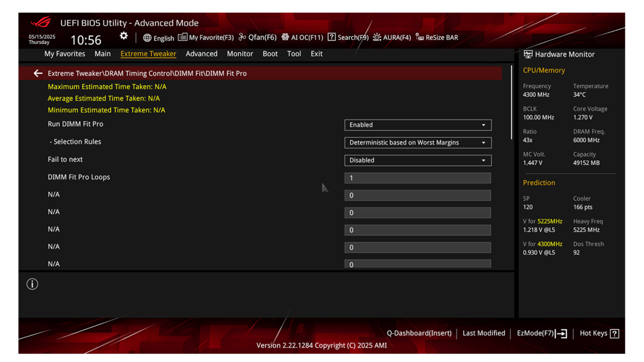Expand the Fail to next dropdown

tap(417, 160)
